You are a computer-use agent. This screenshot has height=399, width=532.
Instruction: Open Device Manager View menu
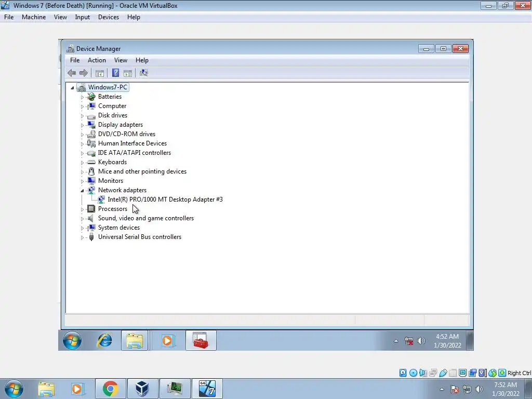121,60
